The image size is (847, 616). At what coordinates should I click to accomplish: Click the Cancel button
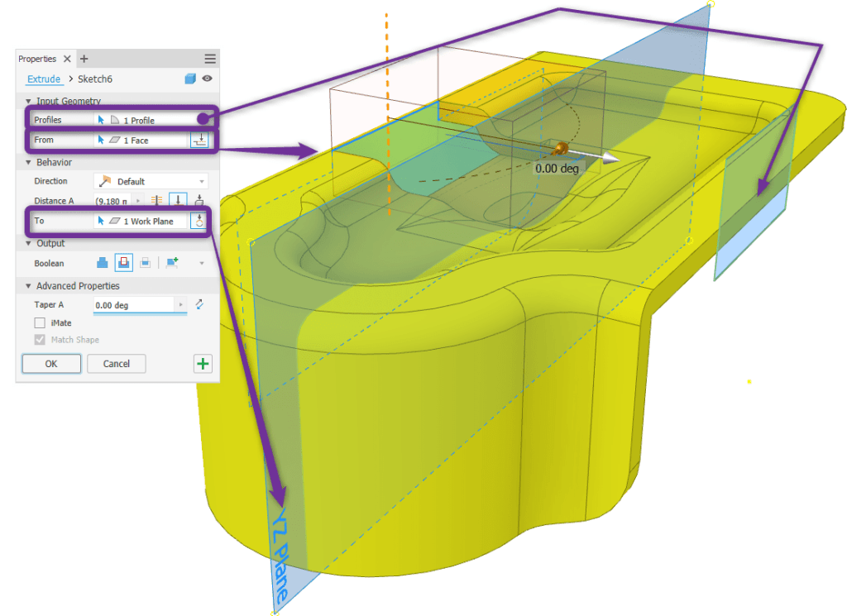click(116, 364)
